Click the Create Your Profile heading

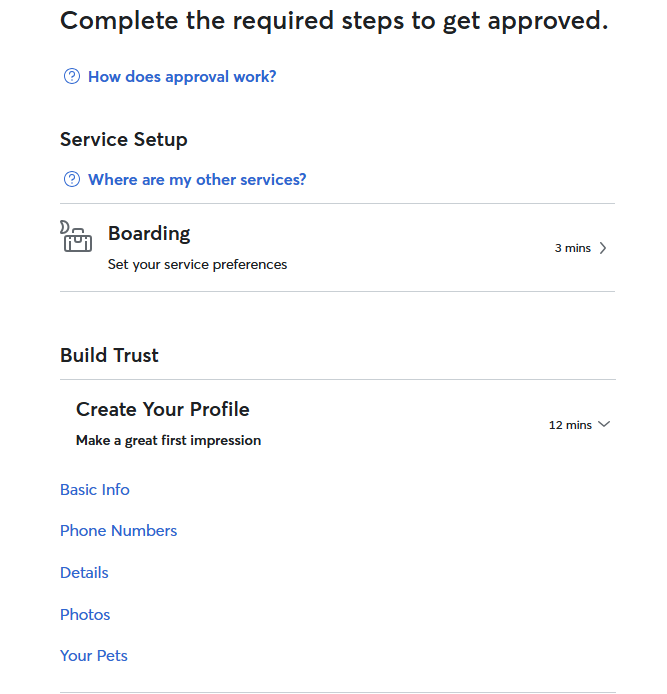[163, 409]
